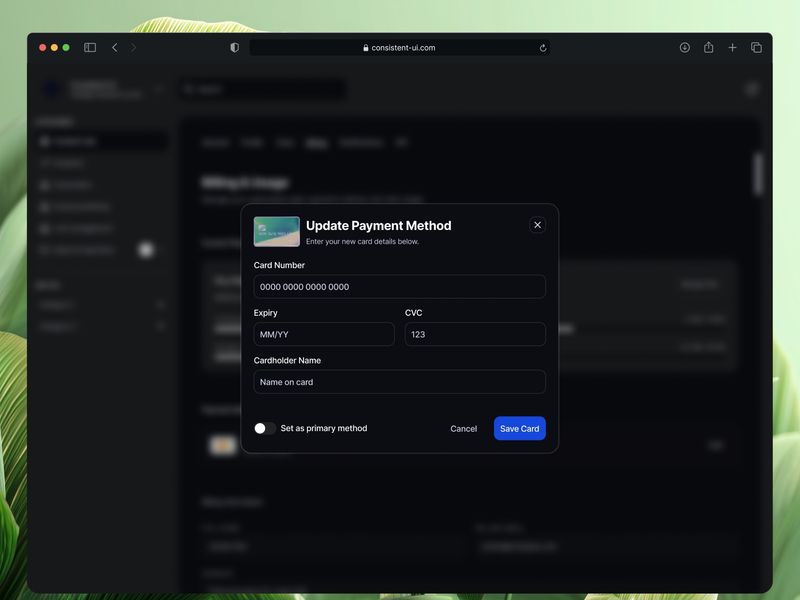Enable the Set as primary method switch
The height and width of the screenshot is (600, 800).
265,428
